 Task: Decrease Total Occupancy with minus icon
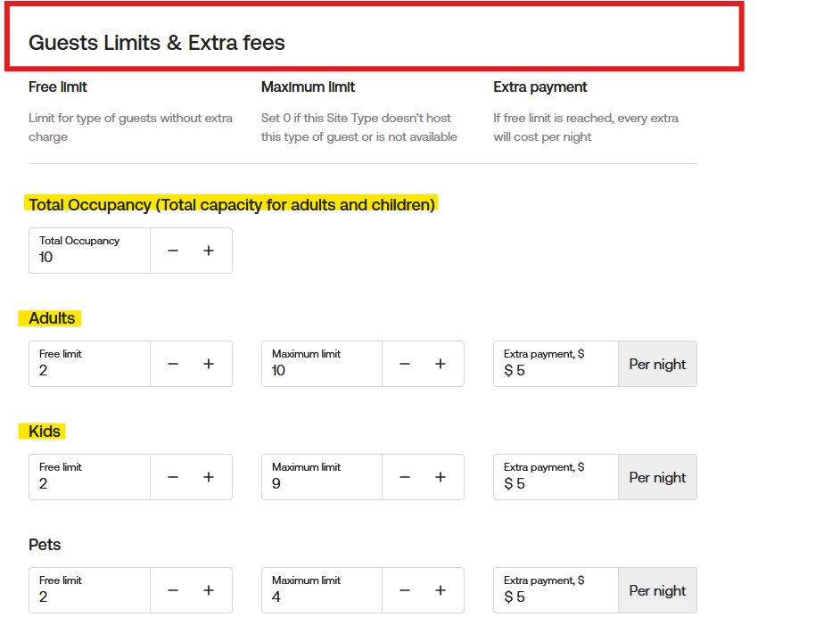coord(172,251)
